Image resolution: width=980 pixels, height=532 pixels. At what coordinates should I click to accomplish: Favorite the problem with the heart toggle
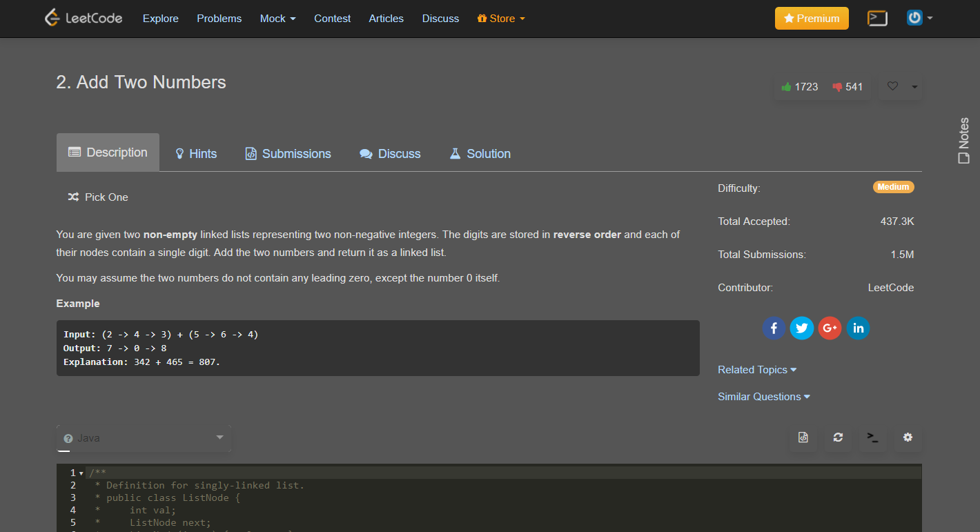(892, 86)
